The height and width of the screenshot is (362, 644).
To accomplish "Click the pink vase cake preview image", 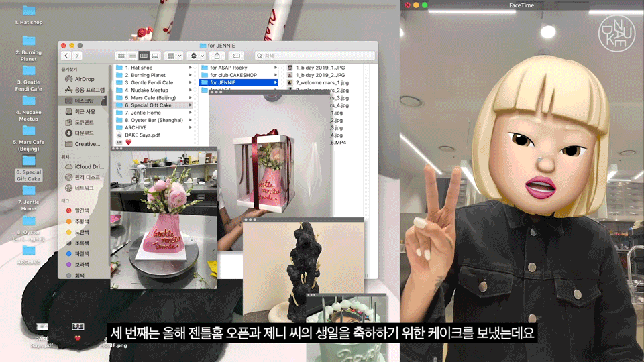I will [164, 220].
